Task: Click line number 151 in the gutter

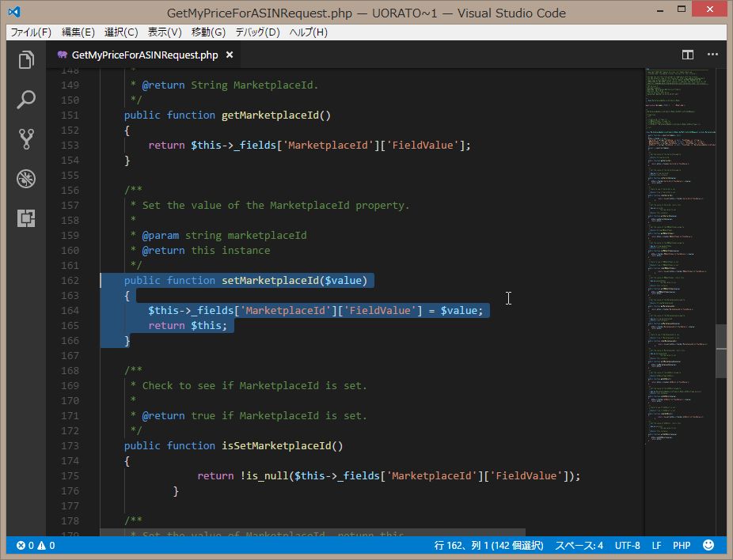Action: coord(70,115)
